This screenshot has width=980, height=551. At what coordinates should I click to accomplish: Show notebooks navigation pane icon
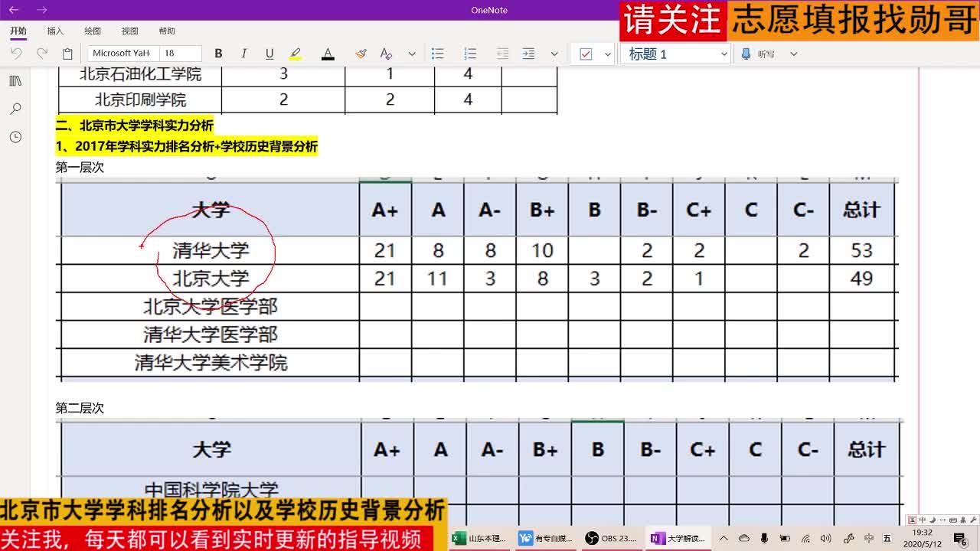(15, 81)
